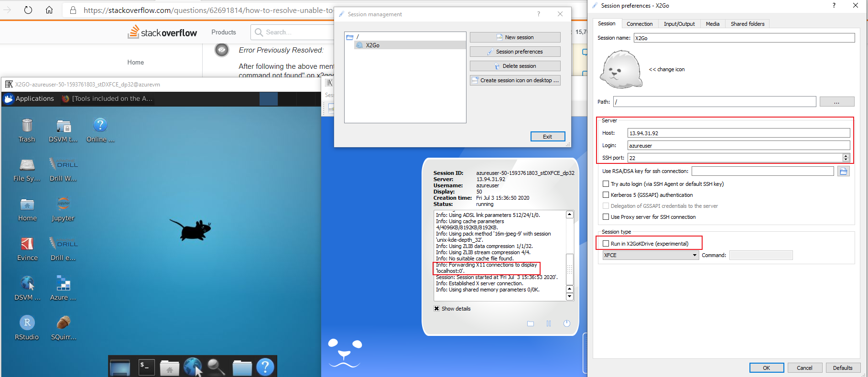Switch to the Media tab
Image resolution: width=868 pixels, height=377 pixels.
pyautogui.click(x=713, y=24)
